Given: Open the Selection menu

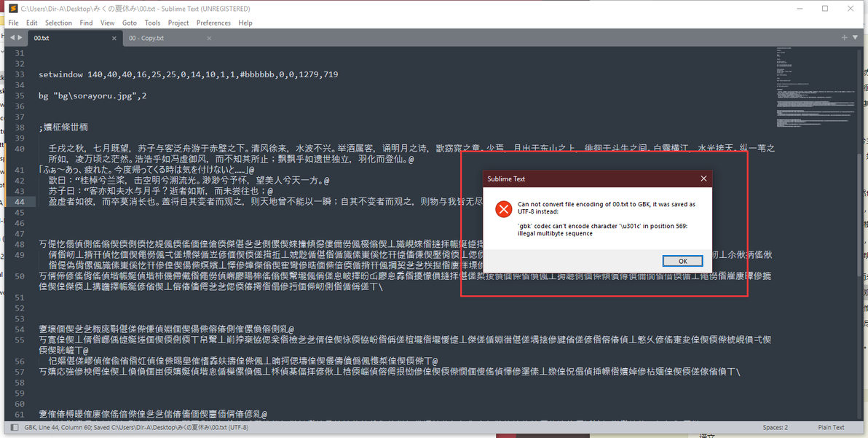Looking at the screenshot, I should point(58,23).
